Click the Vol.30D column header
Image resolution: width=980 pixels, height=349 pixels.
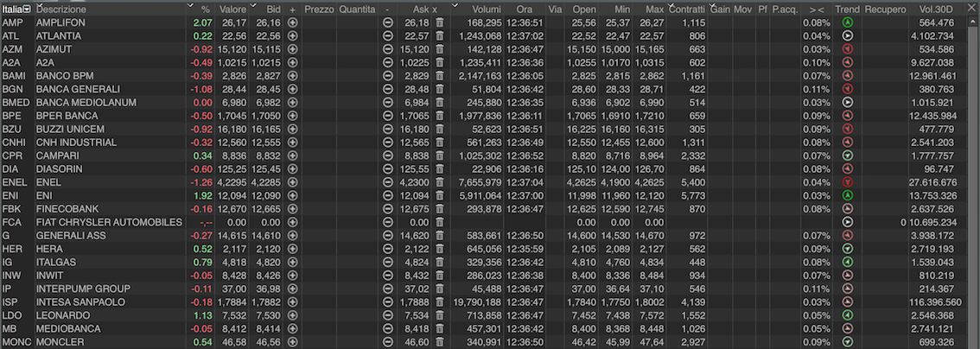pos(936,10)
